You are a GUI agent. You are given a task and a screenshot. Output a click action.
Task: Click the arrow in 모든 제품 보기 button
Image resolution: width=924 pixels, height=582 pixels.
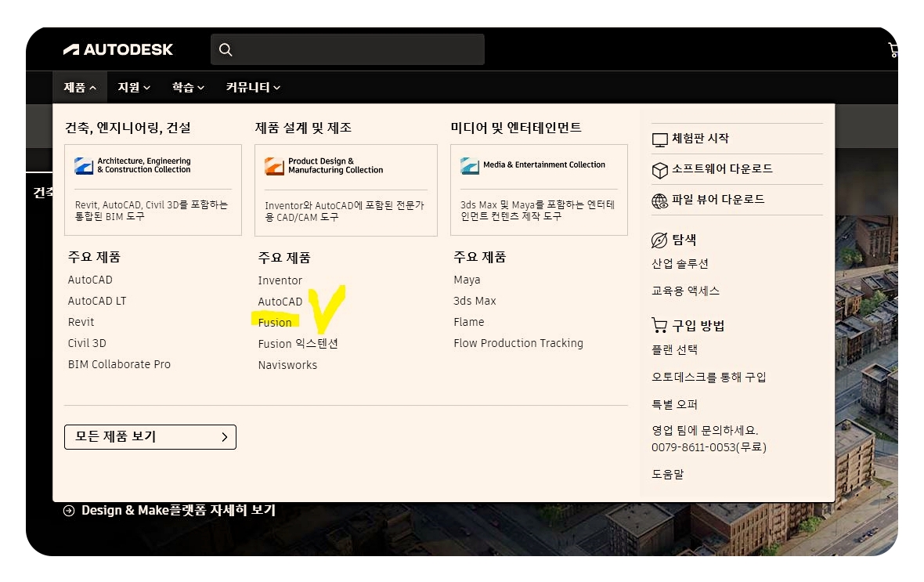pyautogui.click(x=225, y=437)
